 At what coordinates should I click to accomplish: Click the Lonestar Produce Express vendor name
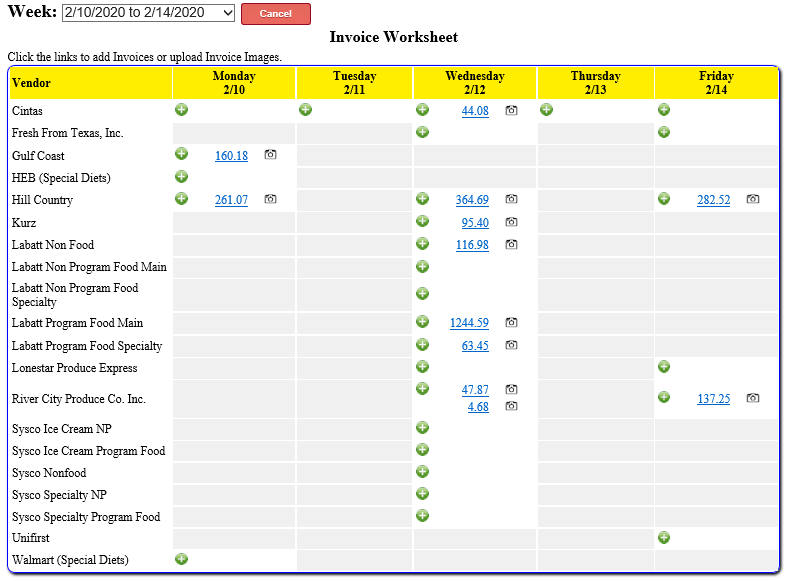[x=75, y=368]
